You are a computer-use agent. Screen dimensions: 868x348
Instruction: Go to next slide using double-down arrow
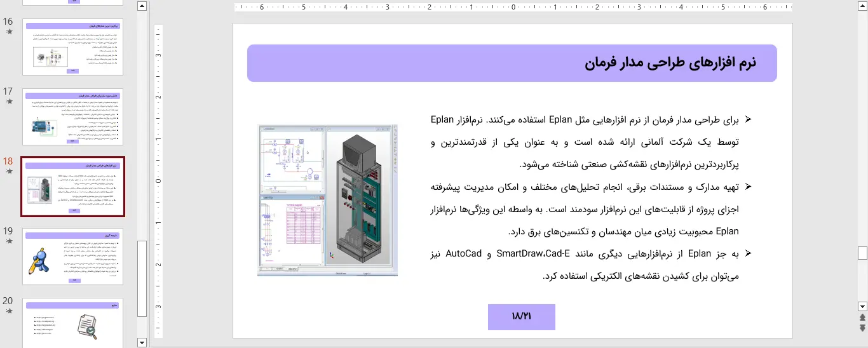(x=862, y=328)
